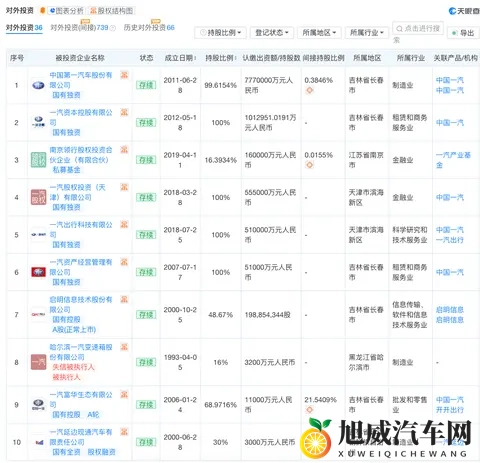480x463 pixels.
Task: Open equity structure icon for 中国第一汽车股份有限公司
Action: click(124, 75)
